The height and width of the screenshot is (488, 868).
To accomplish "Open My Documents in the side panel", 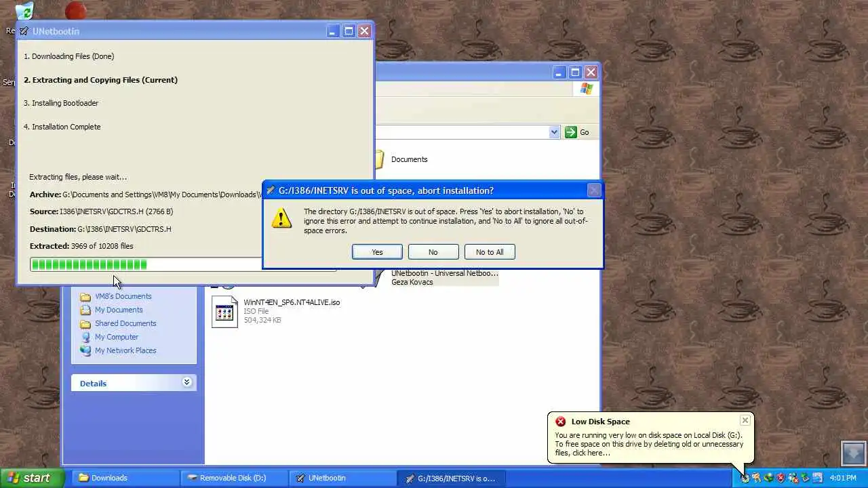I will coord(119,310).
